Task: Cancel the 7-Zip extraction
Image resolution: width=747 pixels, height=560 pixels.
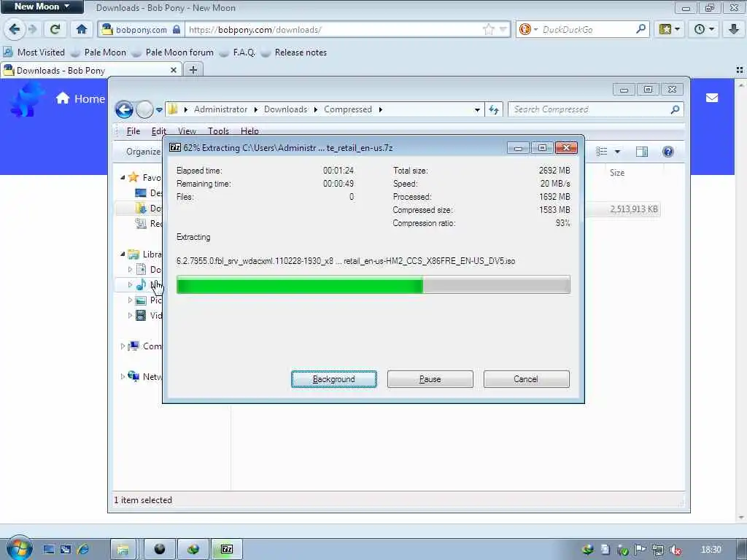Action: 527,379
